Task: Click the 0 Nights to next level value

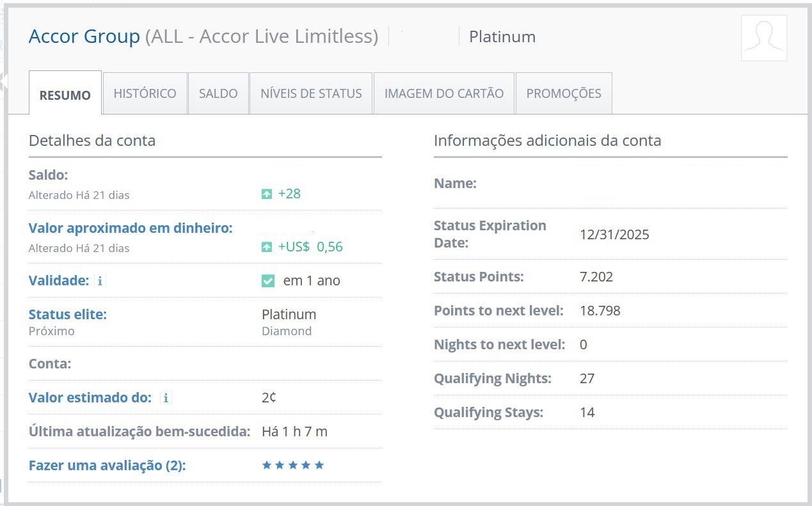Action: tap(584, 344)
